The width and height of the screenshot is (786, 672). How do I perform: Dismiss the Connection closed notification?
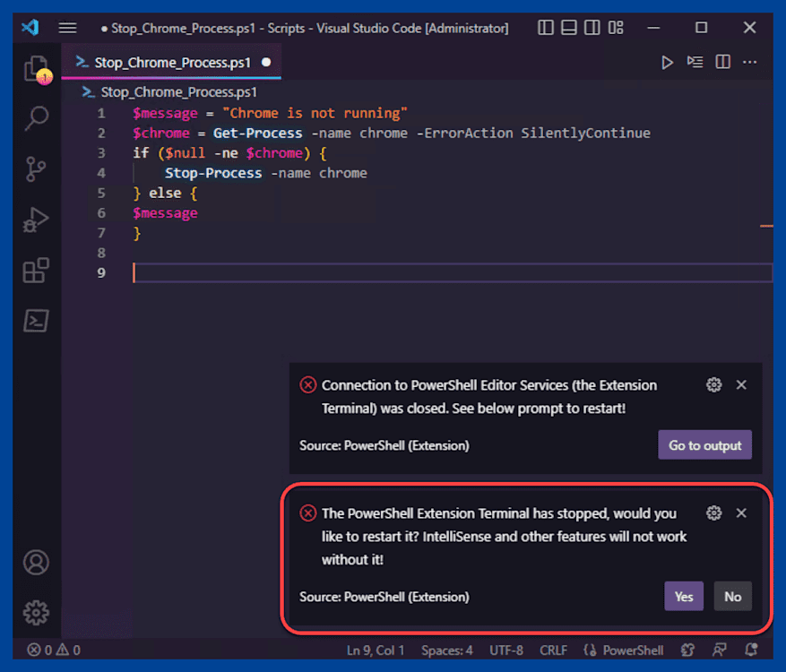(x=741, y=385)
